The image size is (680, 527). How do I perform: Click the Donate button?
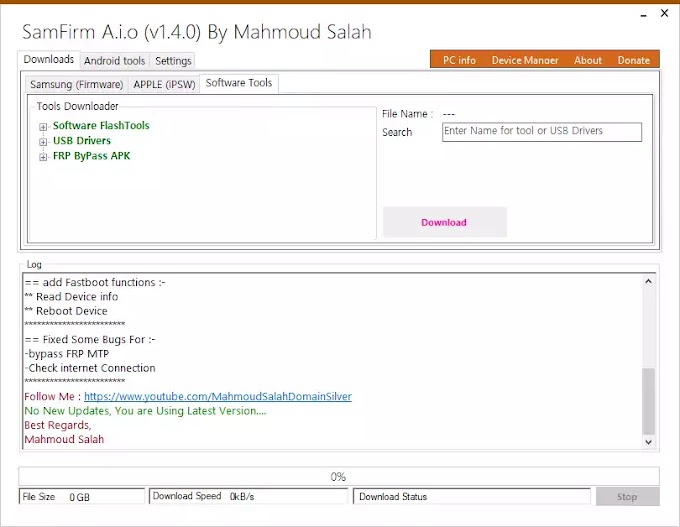[634, 60]
